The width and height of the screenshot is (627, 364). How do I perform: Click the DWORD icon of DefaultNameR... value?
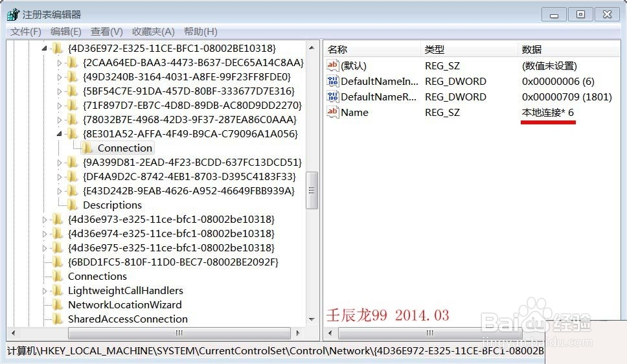click(x=333, y=97)
